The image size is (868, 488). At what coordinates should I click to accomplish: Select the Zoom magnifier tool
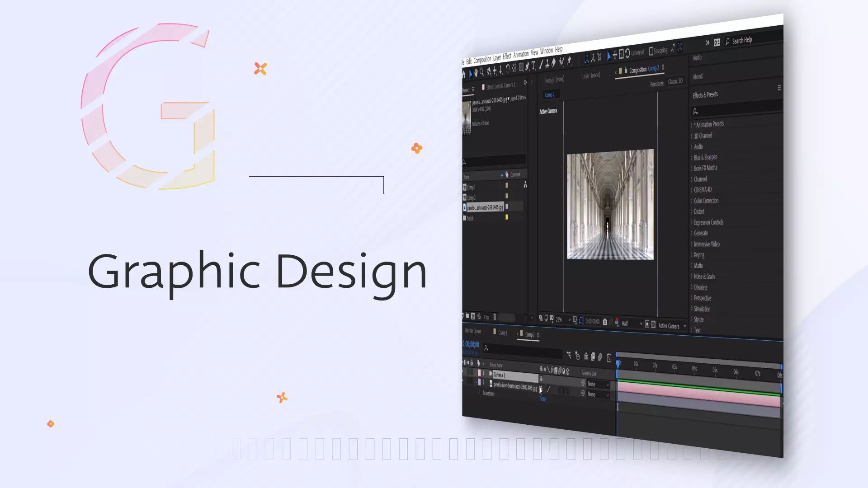coord(482,71)
